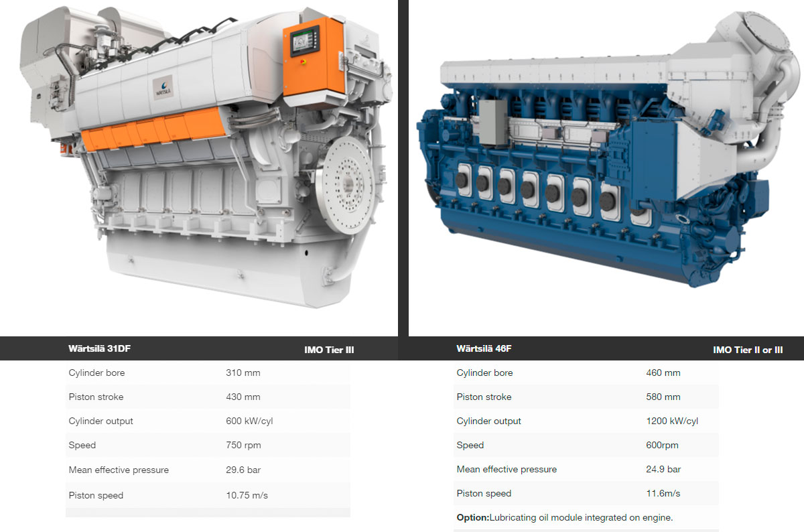Click the scrollbar below the 31DF table
The height and width of the screenshot is (532, 804).
click(208, 513)
